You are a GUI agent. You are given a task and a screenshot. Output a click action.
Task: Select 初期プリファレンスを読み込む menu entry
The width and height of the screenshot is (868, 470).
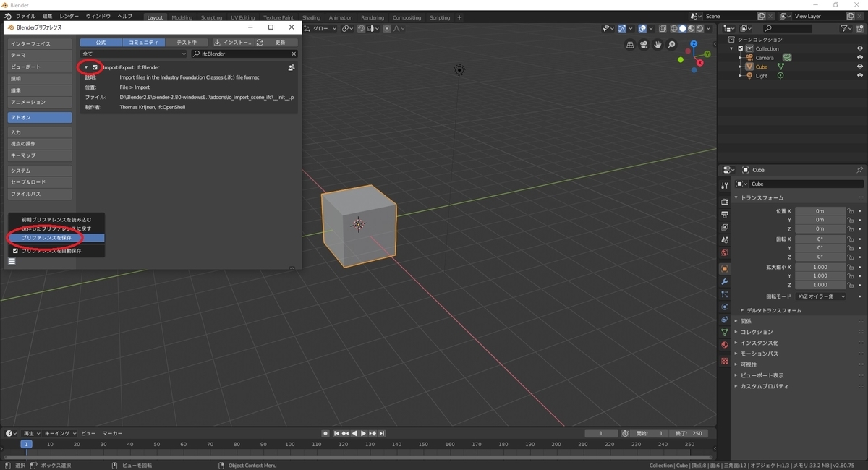56,219
